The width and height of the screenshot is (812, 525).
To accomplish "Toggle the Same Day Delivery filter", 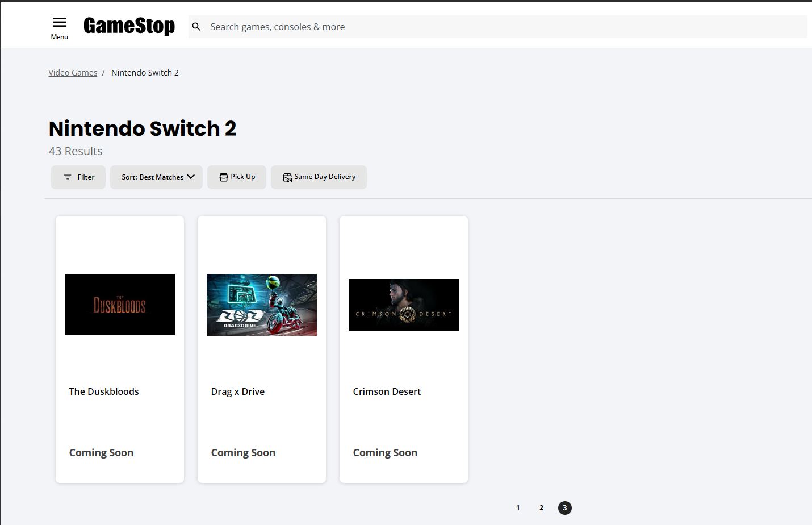I will coord(319,177).
